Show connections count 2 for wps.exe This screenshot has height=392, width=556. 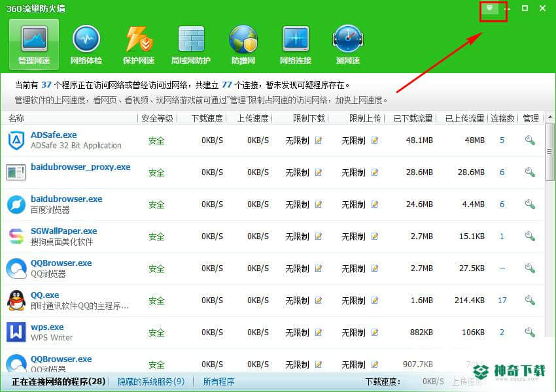coord(502,333)
